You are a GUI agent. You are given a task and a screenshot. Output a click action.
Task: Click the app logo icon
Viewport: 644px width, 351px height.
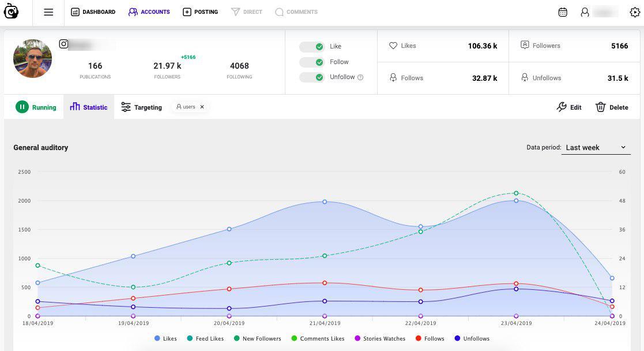(11, 12)
